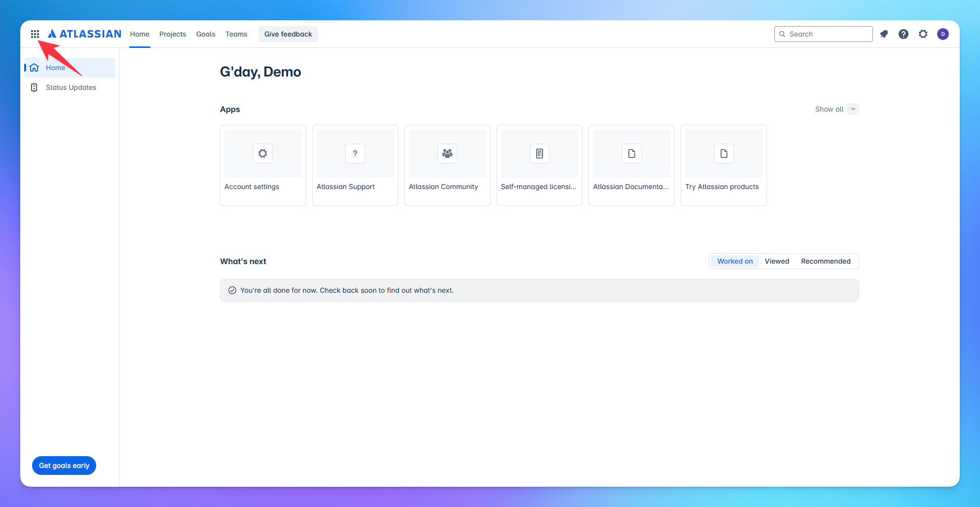Select the Viewed filter
Viewport: 980px width, 507px height.
pyautogui.click(x=777, y=261)
